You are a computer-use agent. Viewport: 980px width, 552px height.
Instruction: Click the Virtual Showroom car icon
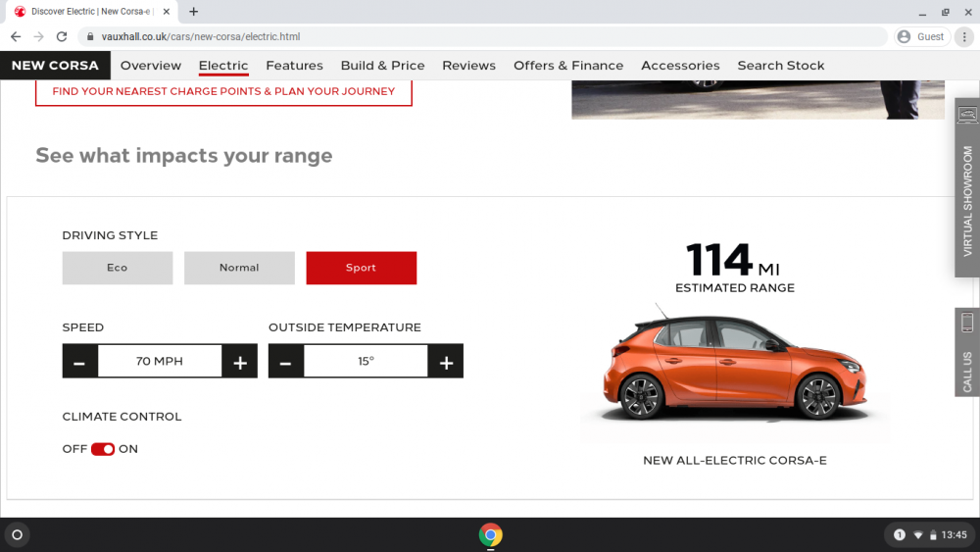click(967, 115)
